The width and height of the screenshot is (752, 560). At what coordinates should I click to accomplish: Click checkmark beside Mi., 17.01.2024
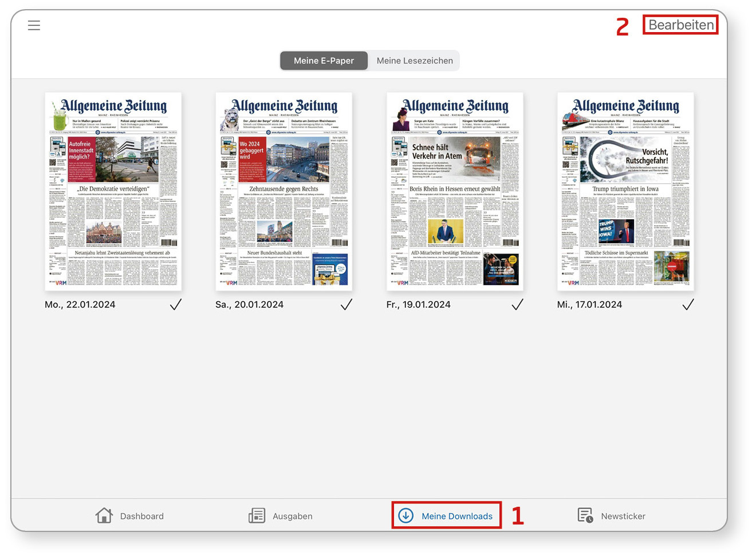[x=688, y=305]
